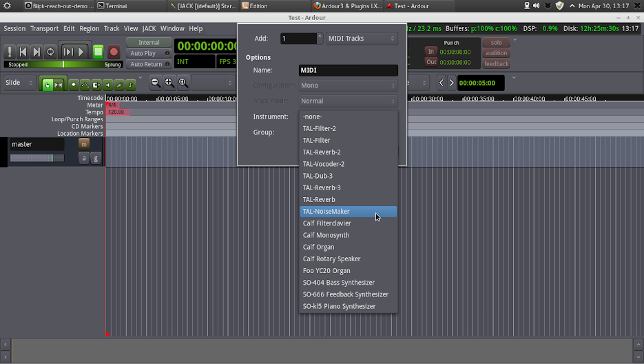Click the solo indicator button
This screenshot has width=644, height=364.
(x=496, y=42)
